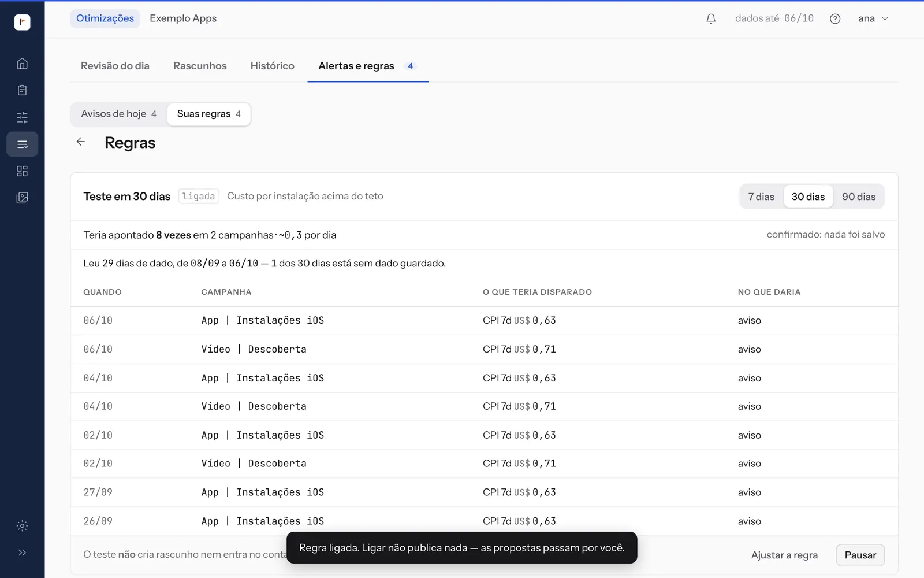Open notifications bell icon
This screenshot has width=924, height=578.
pyautogui.click(x=711, y=18)
